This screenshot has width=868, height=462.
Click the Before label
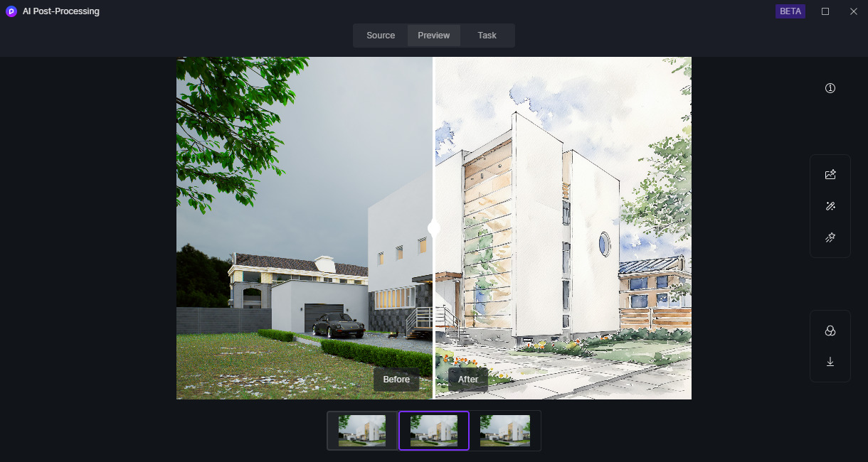(396, 380)
